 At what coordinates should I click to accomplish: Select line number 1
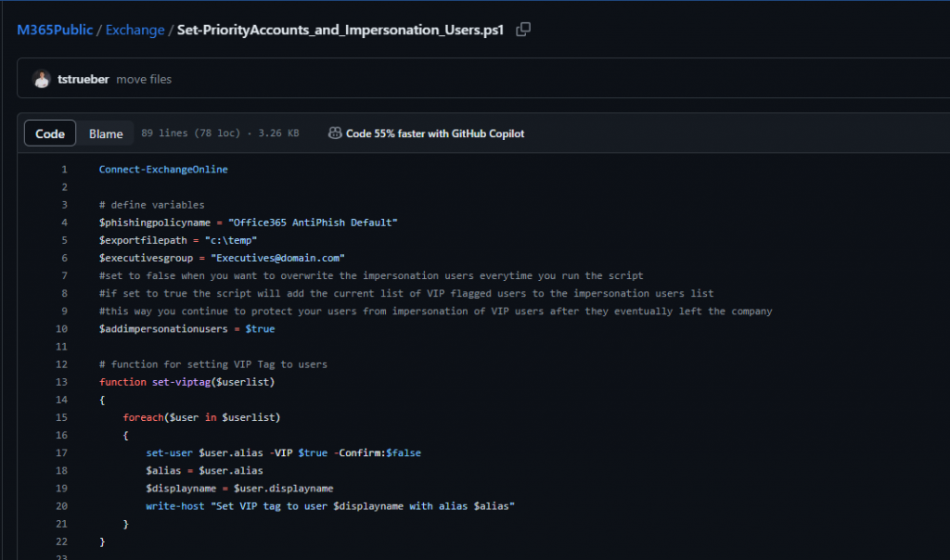tap(64, 170)
